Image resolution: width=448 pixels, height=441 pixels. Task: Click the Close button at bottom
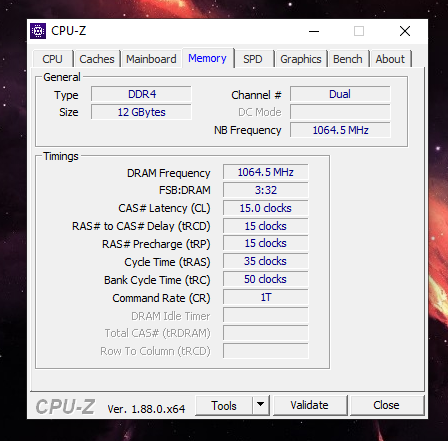point(386,405)
